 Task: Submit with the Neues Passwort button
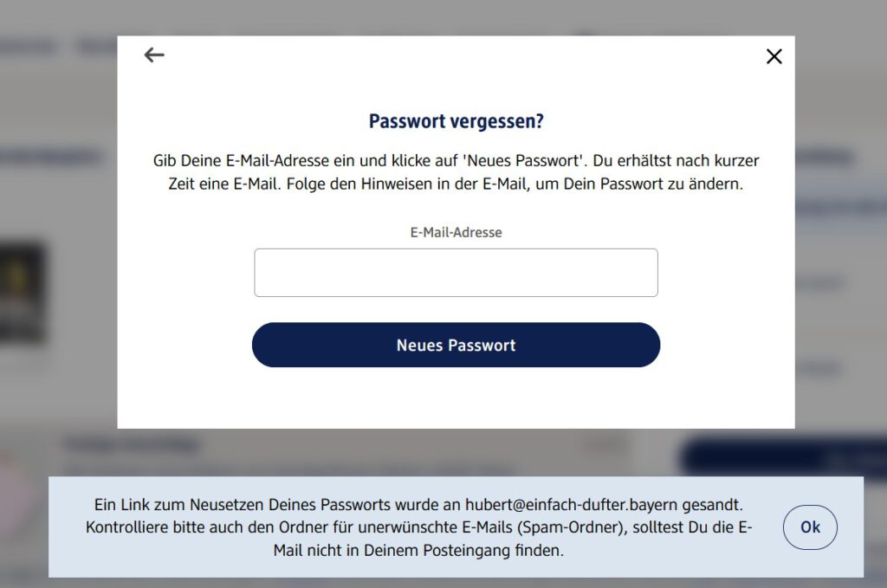(456, 345)
